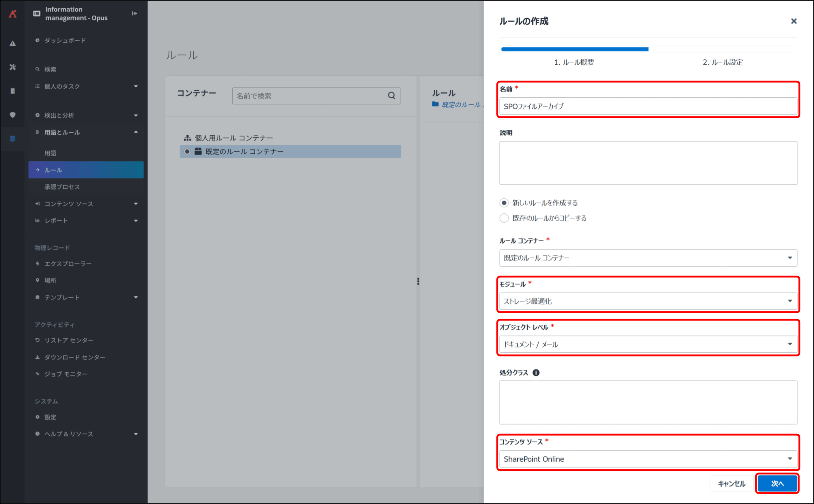Click the shield icon in left rail
Image resolution: width=814 pixels, height=504 pixels.
(x=12, y=115)
